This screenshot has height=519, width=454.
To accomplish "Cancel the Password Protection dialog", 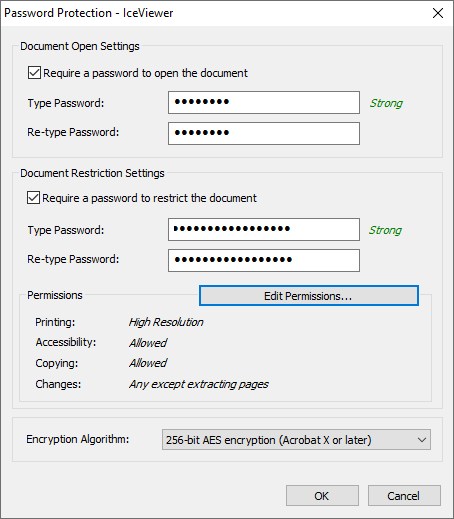I will click(404, 496).
